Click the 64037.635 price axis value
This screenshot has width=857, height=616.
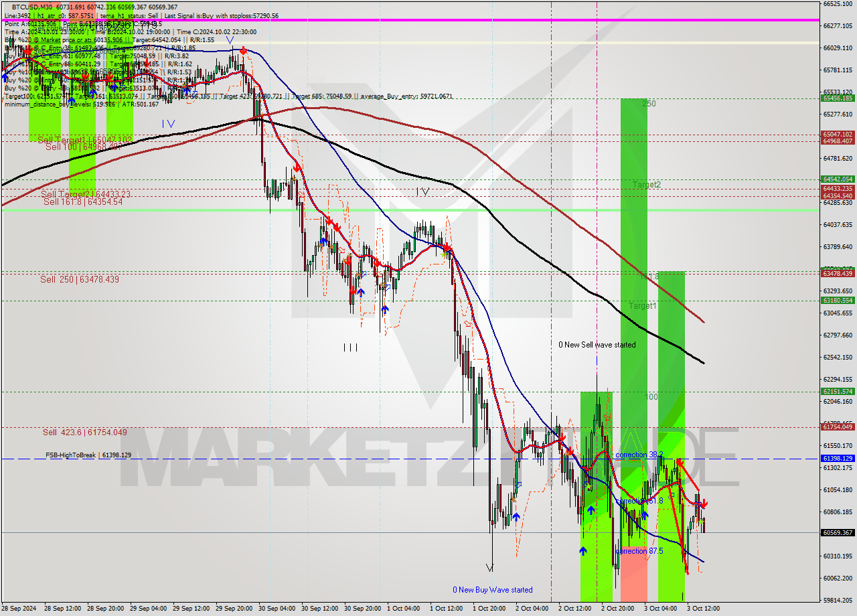point(838,224)
